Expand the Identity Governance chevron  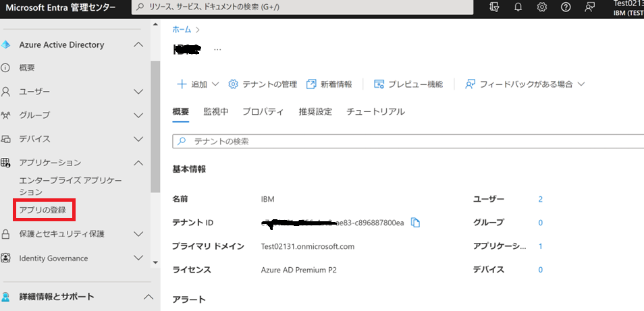(139, 258)
